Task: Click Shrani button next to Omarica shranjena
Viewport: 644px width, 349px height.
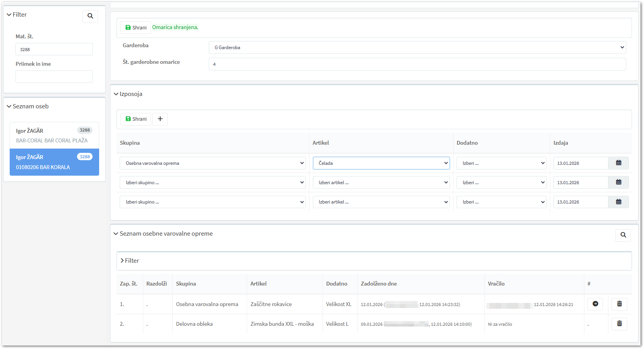Action: (136, 27)
